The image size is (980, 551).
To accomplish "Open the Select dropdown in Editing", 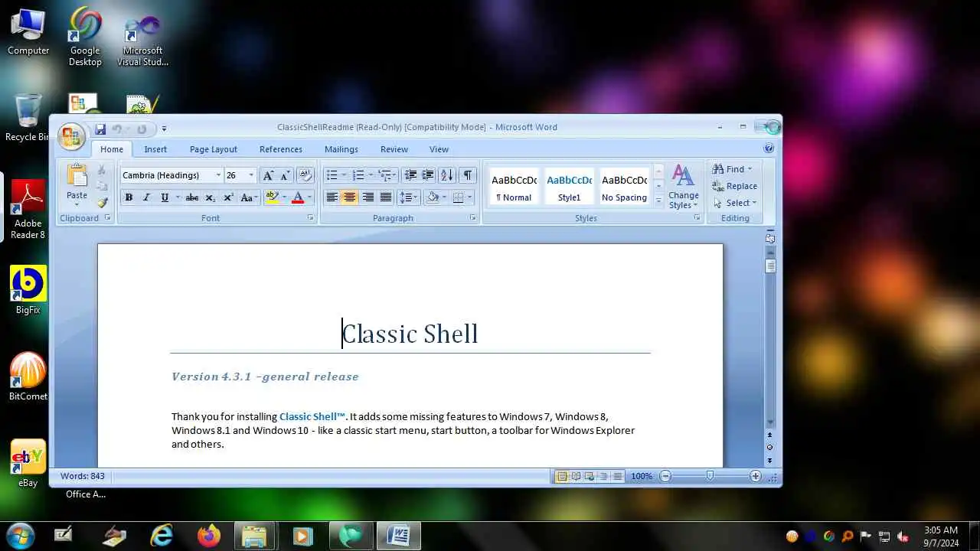I will point(735,203).
